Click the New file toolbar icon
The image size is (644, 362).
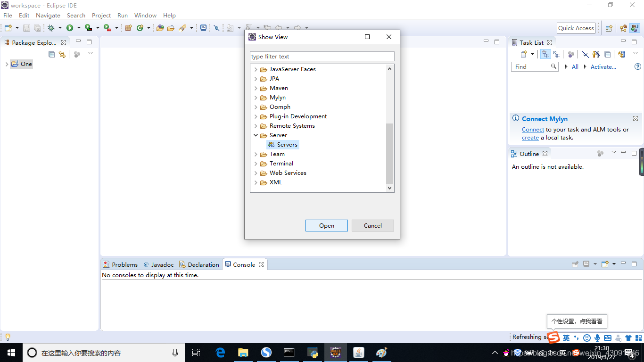tap(8, 28)
